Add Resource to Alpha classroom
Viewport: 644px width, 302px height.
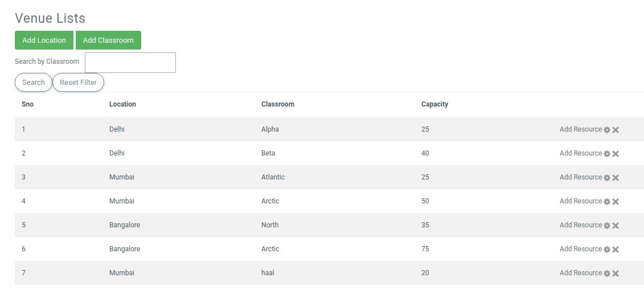pyautogui.click(x=580, y=129)
